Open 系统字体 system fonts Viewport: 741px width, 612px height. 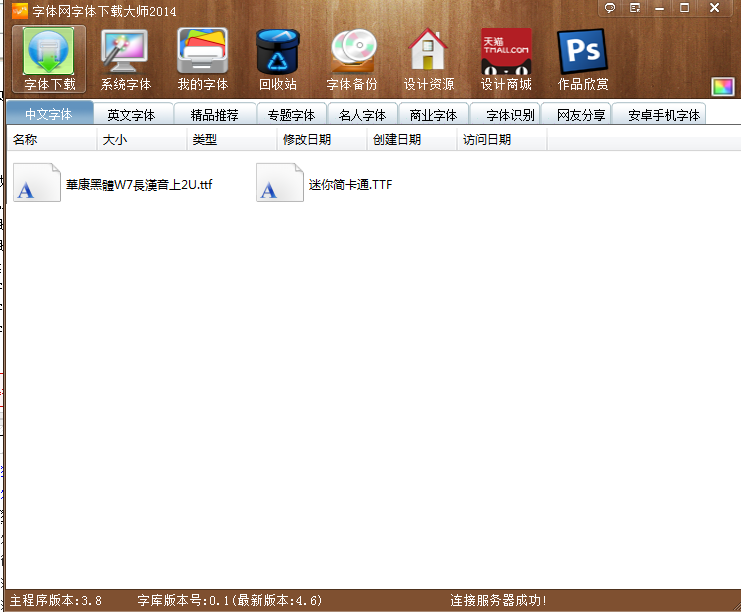tap(125, 59)
